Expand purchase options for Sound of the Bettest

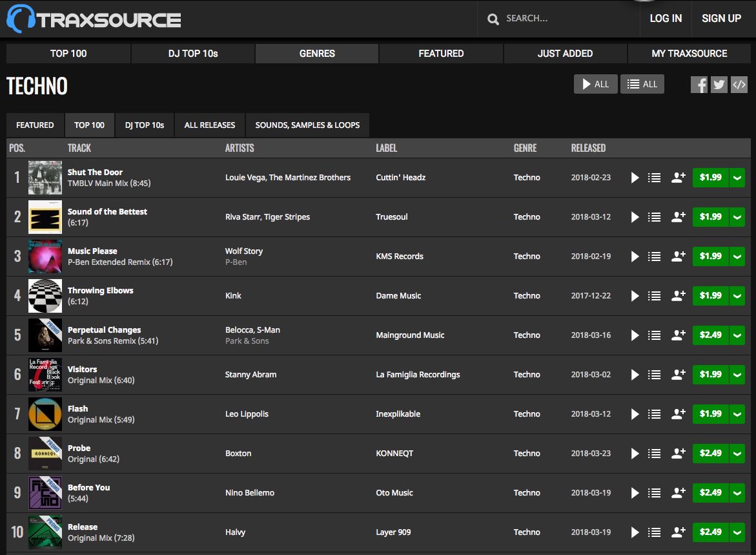pyautogui.click(x=737, y=217)
